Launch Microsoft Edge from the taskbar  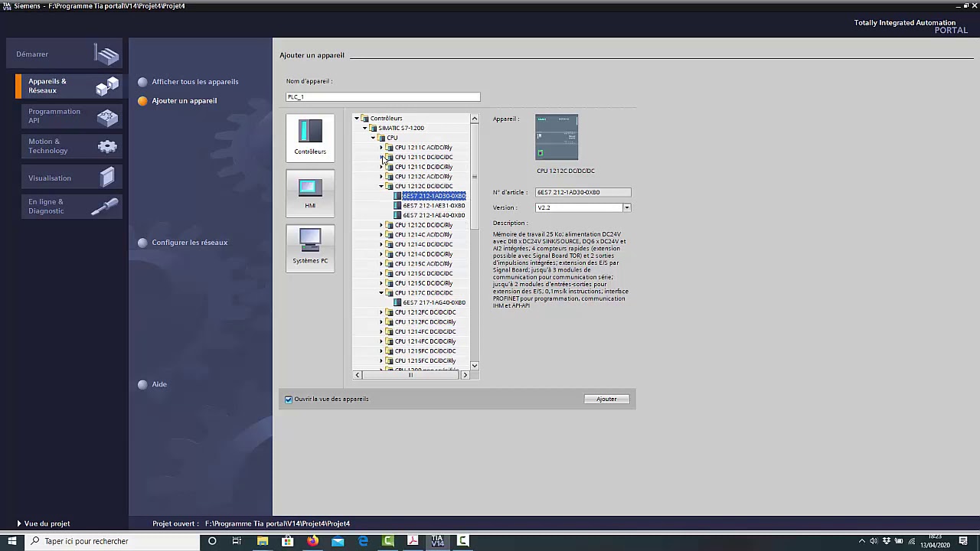[363, 541]
